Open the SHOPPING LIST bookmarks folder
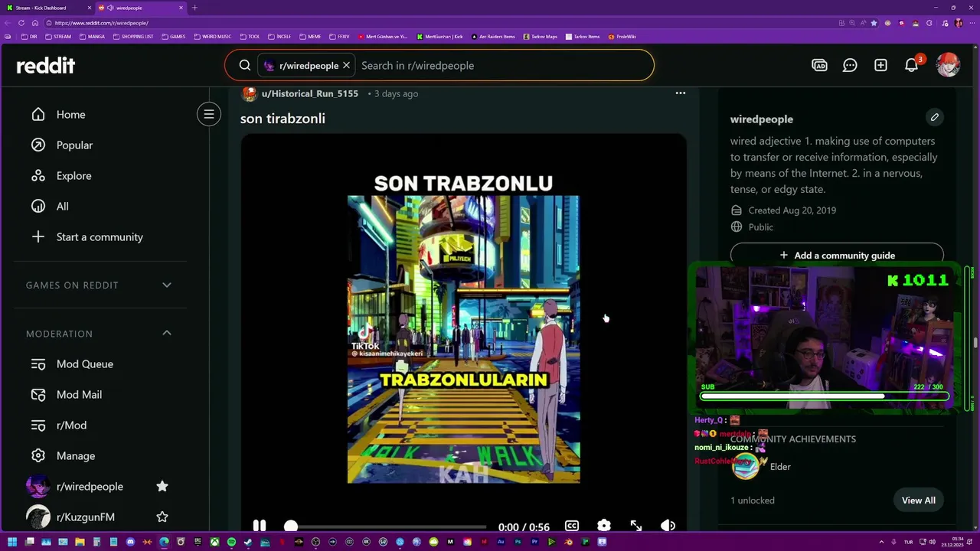The image size is (980, 551). [133, 37]
